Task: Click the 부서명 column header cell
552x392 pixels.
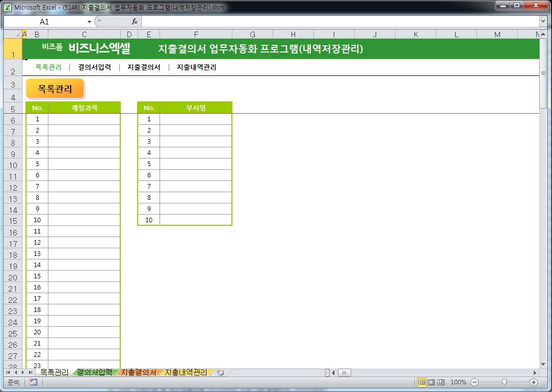Action: pos(196,108)
